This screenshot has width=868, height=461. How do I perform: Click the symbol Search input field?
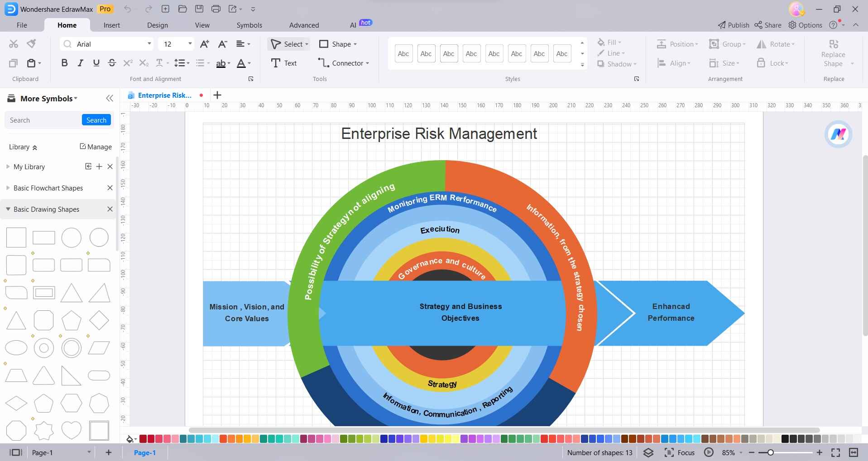43,120
